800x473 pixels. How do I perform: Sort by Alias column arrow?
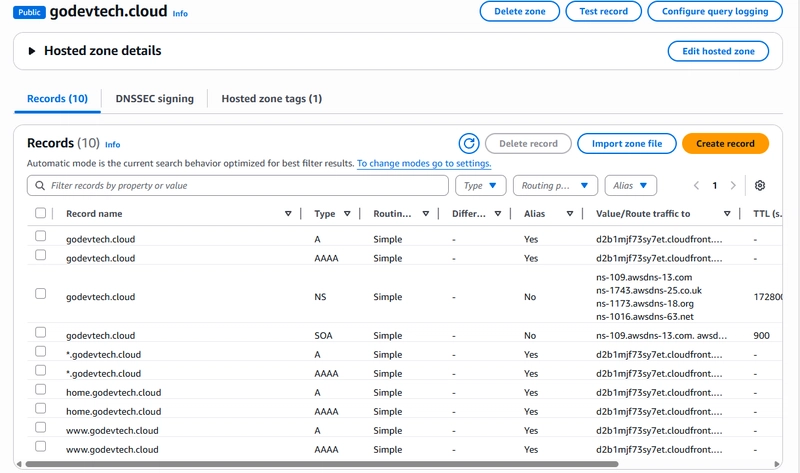pyautogui.click(x=570, y=214)
